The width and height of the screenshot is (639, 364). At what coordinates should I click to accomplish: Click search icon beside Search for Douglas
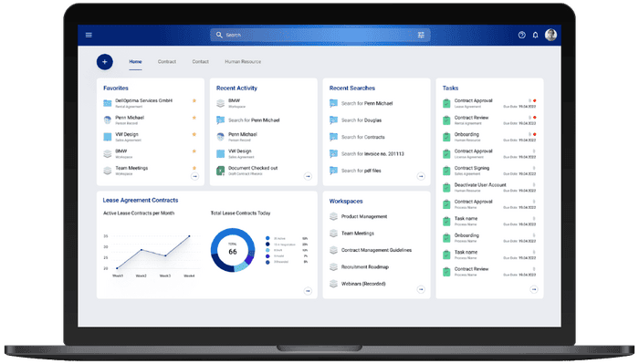(x=334, y=120)
